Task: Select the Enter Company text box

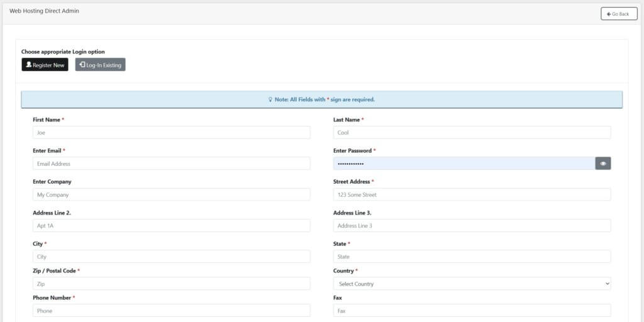Action: (x=171, y=195)
